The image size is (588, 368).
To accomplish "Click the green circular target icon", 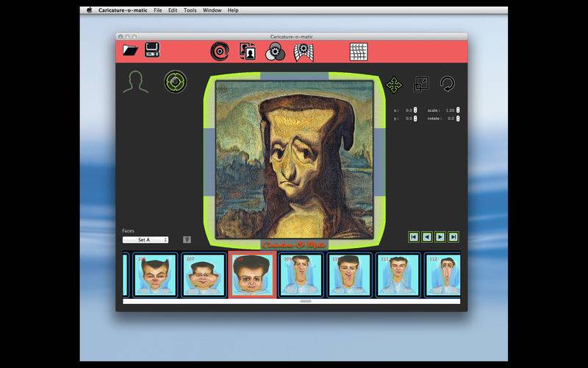I will pos(176,82).
